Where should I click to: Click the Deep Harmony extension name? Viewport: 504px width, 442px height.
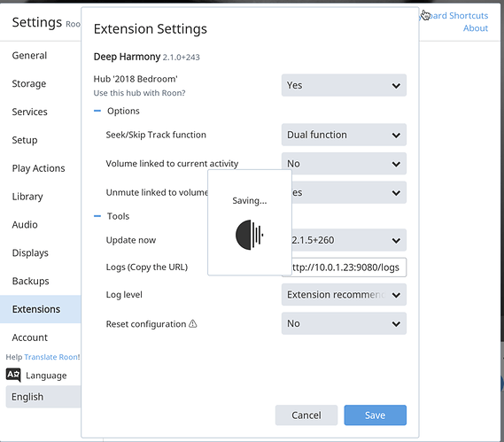(127, 57)
